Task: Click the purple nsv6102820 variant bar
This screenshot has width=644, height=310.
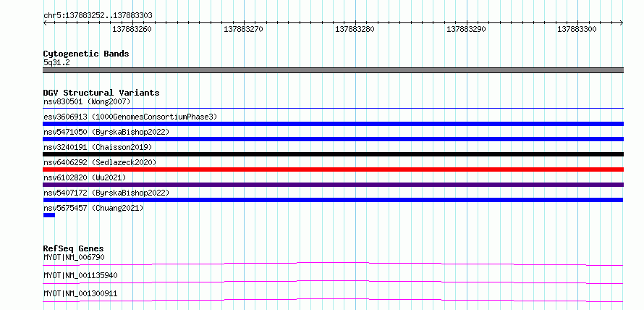Action: coord(334,185)
